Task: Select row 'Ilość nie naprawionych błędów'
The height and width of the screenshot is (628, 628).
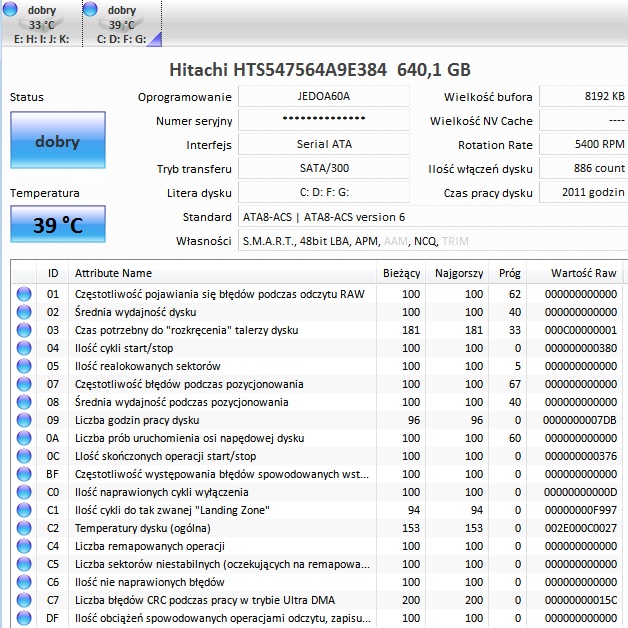Action: pos(317,582)
